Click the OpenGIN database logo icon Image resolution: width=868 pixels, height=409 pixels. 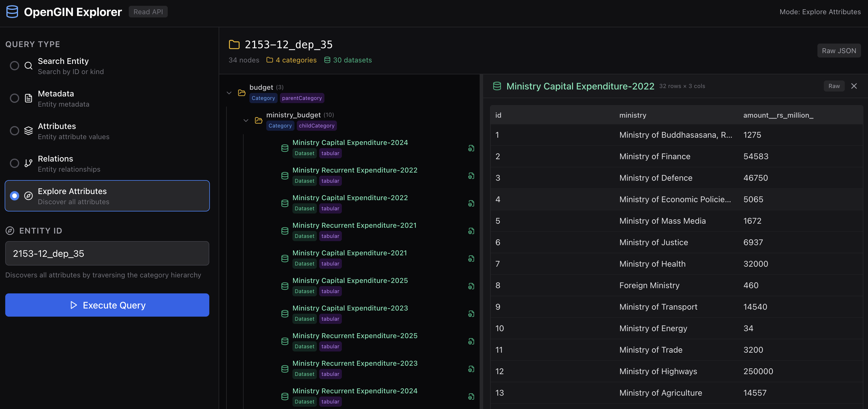(12, 12)
